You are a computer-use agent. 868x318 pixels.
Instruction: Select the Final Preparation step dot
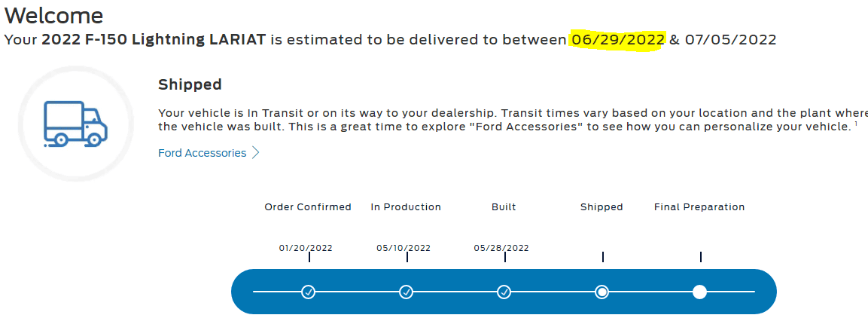(699, 292)
